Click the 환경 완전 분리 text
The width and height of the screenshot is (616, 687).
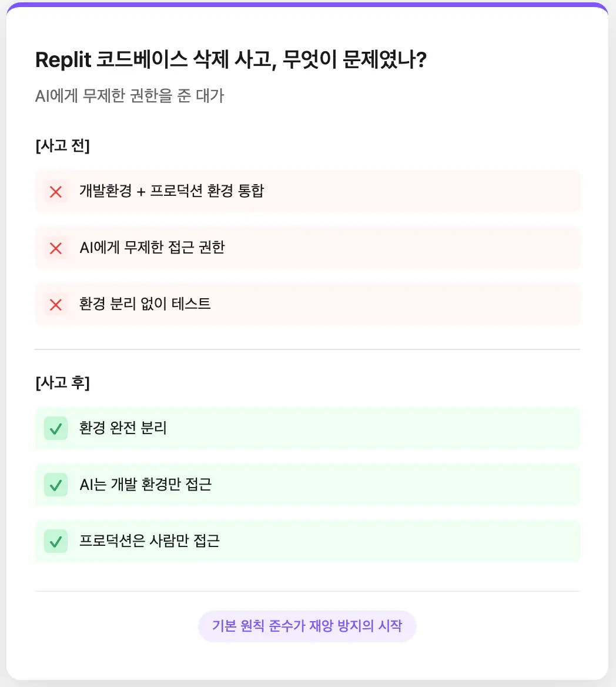[123, 428]
